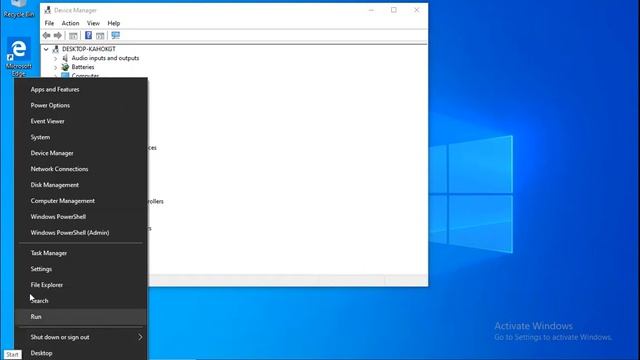Click the Action Pane toolbar icon right of the Help icon
Viewport: 640px width, 360px height.
click(100, 36)
